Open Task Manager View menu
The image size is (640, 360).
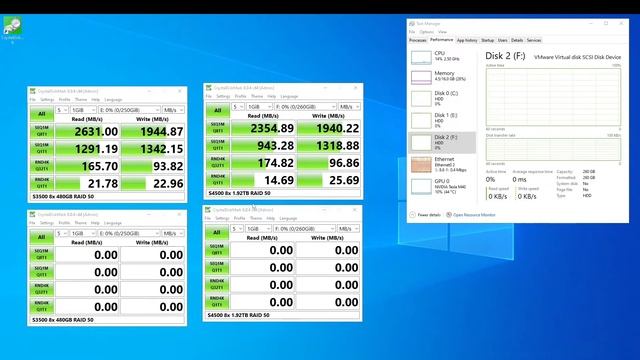click(442, 32)
